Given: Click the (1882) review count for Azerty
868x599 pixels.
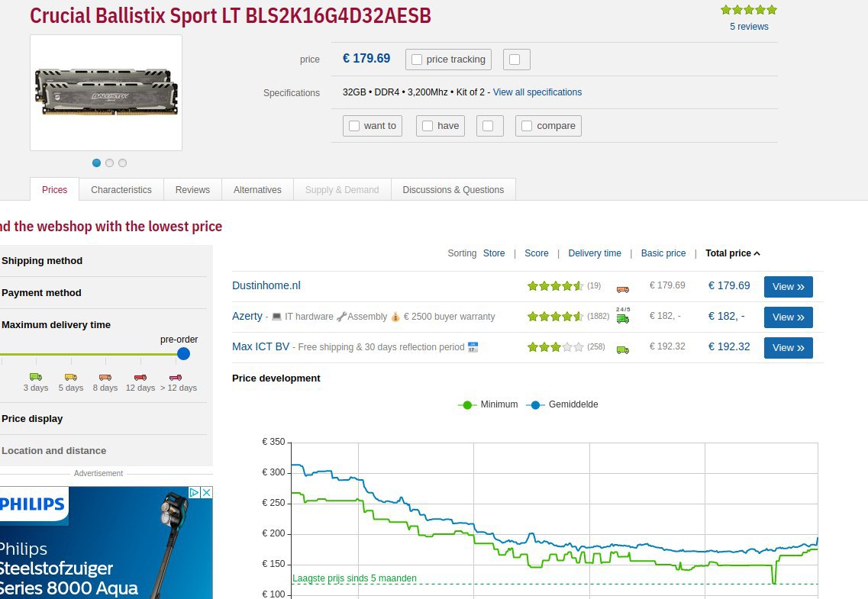Looking at the screenshot, I should pos(598,317).
